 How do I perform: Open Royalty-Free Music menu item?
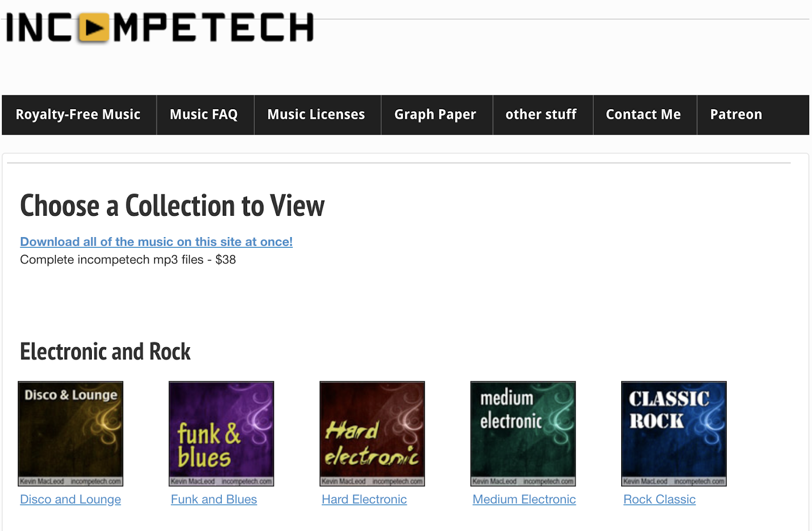point(78,115)
